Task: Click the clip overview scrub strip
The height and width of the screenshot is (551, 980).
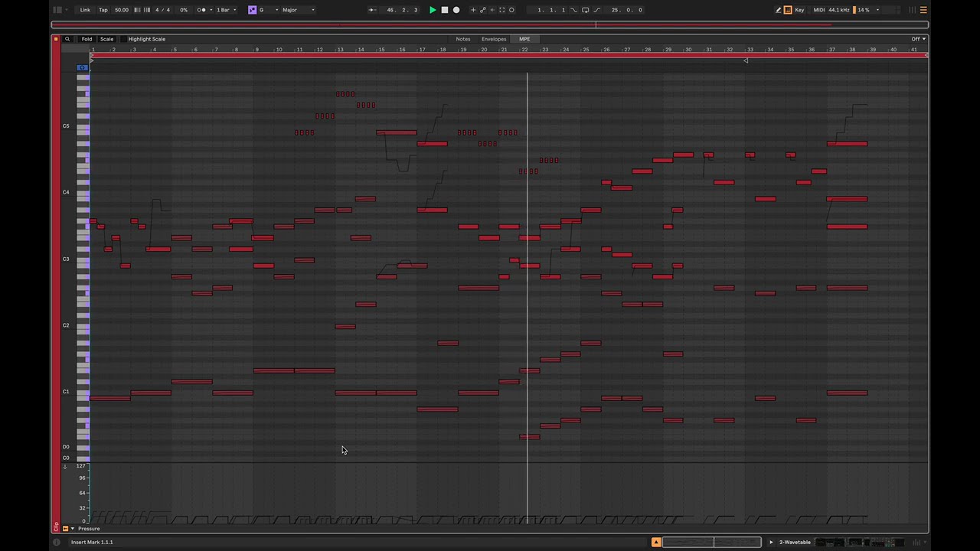Action: [712, 542]
